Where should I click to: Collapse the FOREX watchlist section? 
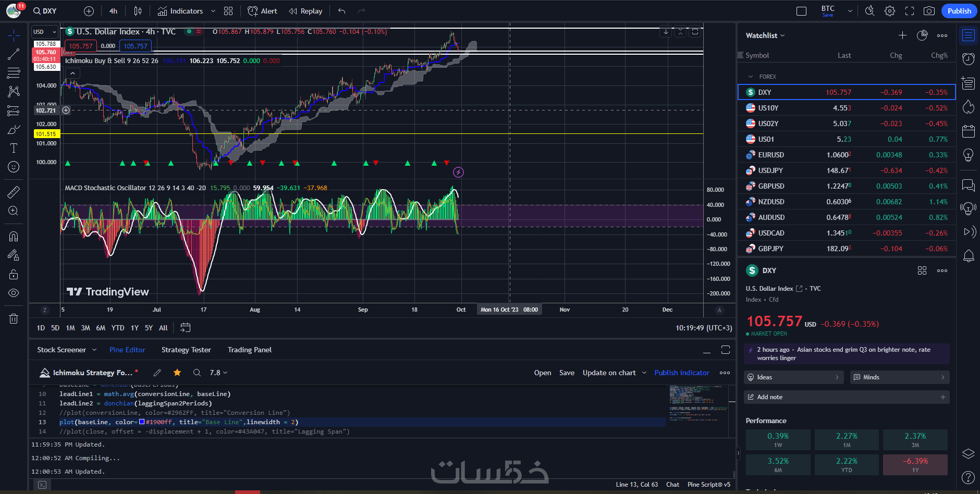[750, 77]
